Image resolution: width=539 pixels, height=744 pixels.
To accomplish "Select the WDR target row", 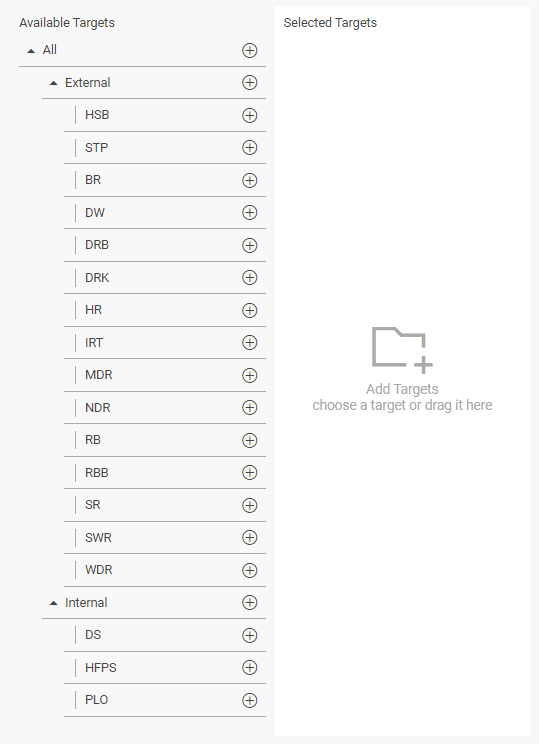I will click(165, 570).
